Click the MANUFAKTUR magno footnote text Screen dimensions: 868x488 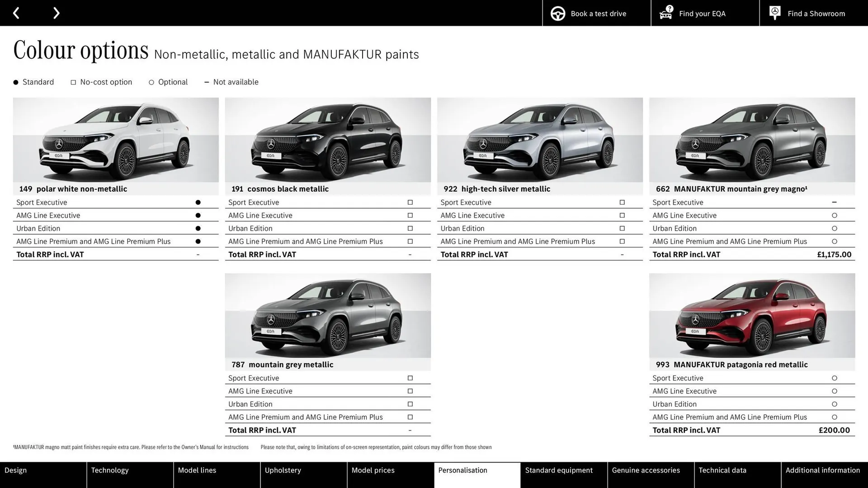[131, 447]
